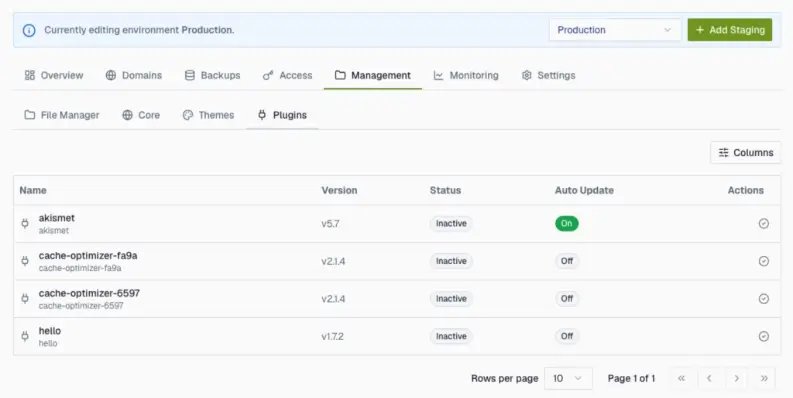Click the Status column header
The height and width of the screenshot is (398, 793).
click(x=445, y=190)
